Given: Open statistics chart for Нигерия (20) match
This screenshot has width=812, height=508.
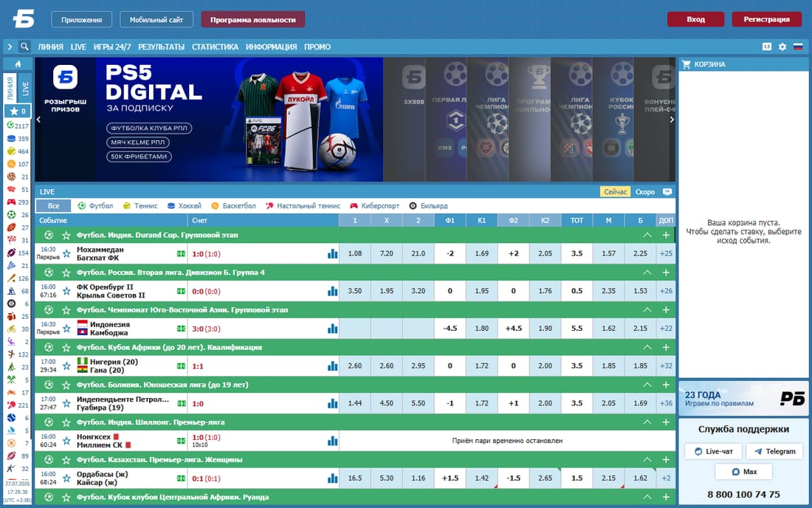Looking at the screenshot, I should [x=332, y=366].
